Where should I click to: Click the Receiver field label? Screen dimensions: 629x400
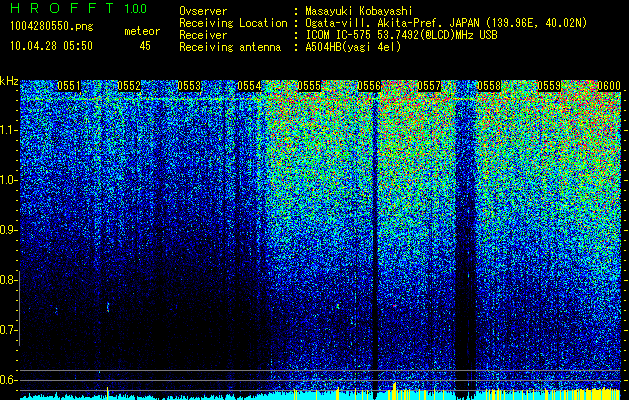point(203,35)
